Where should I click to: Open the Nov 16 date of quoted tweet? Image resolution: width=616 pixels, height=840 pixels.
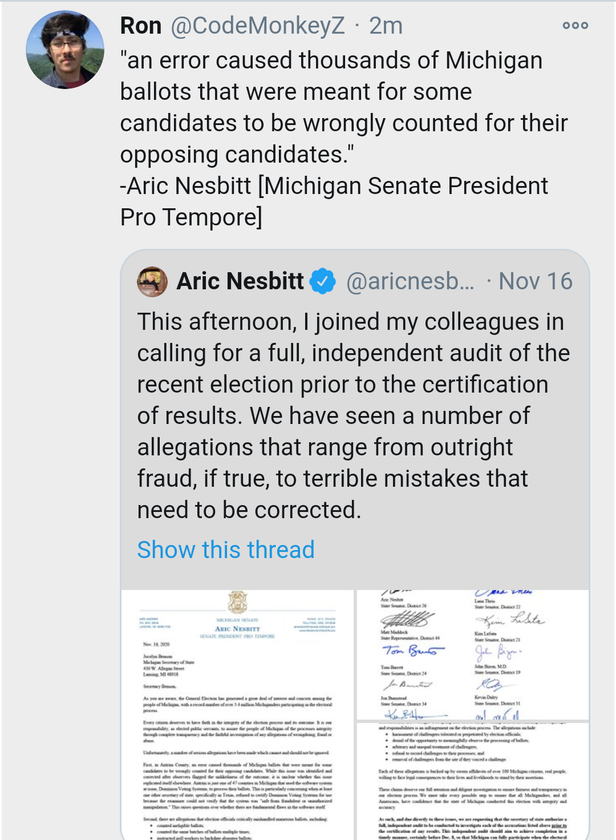tap(536, 281)
